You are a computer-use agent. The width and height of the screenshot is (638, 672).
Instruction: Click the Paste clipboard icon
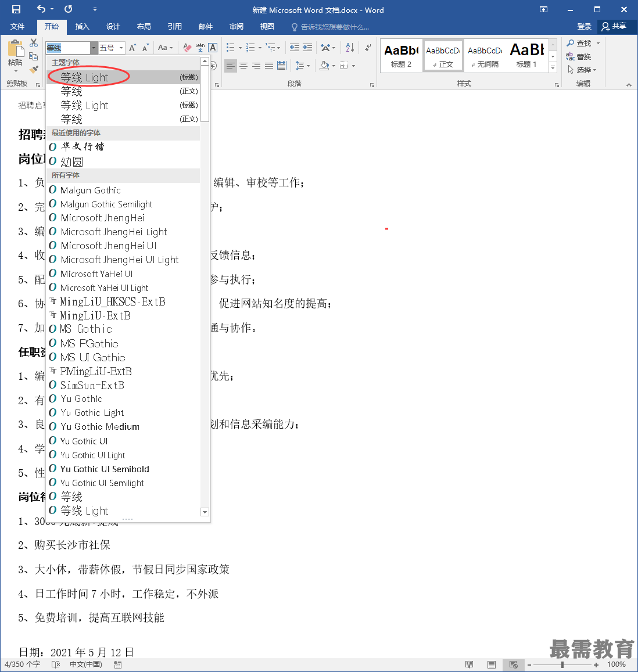[x=16, y=48]
